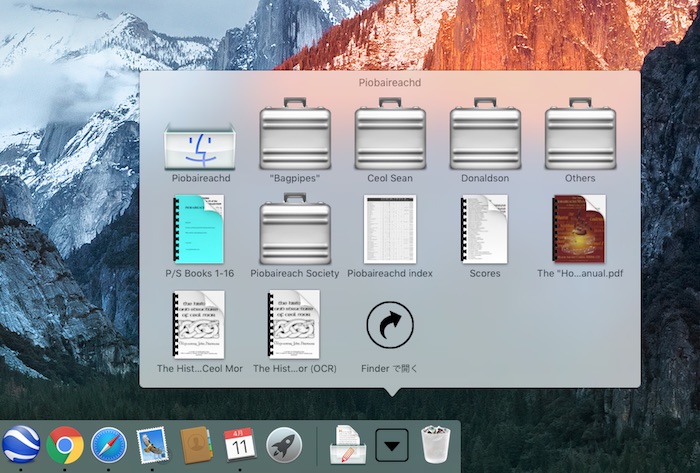The width and height of the screenshot is (700, 473).
Task: Open the Donaldson folder
Action: point(485,135)
